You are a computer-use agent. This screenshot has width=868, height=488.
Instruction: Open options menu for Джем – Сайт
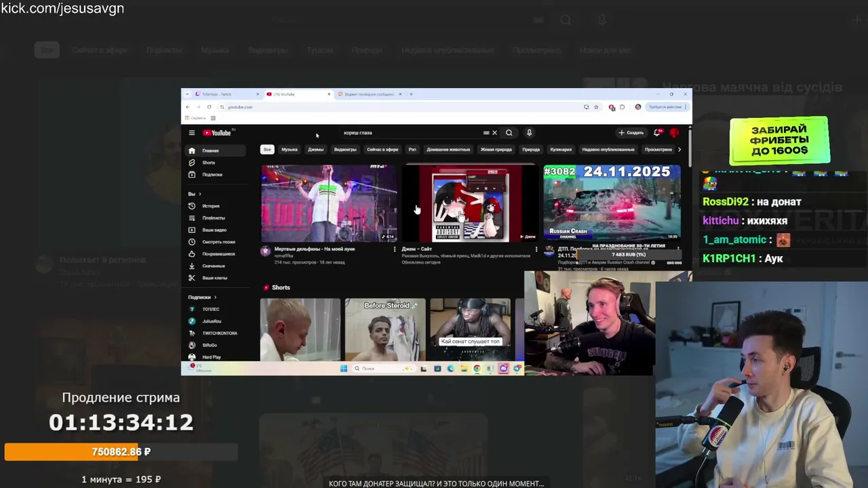click(536, 249)
